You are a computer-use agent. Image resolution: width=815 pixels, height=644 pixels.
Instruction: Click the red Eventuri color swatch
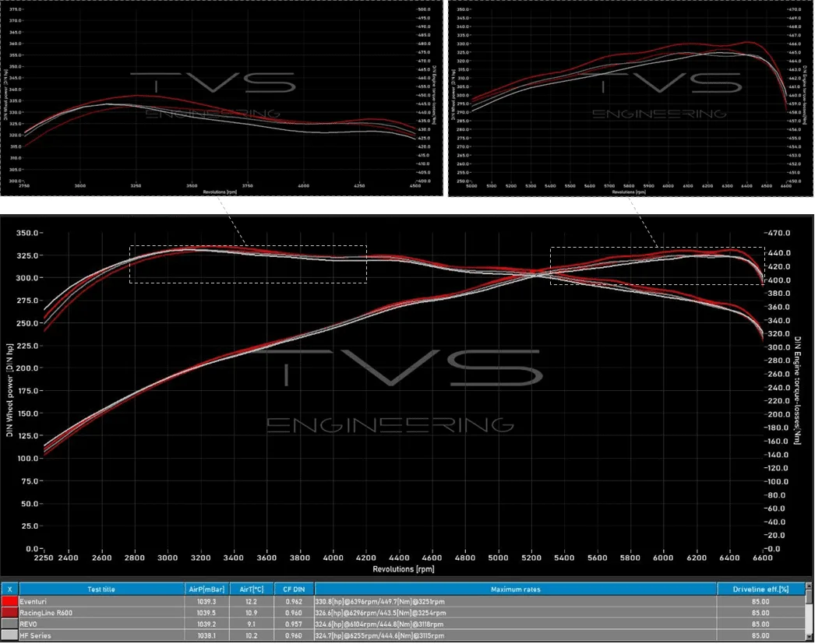10,601
